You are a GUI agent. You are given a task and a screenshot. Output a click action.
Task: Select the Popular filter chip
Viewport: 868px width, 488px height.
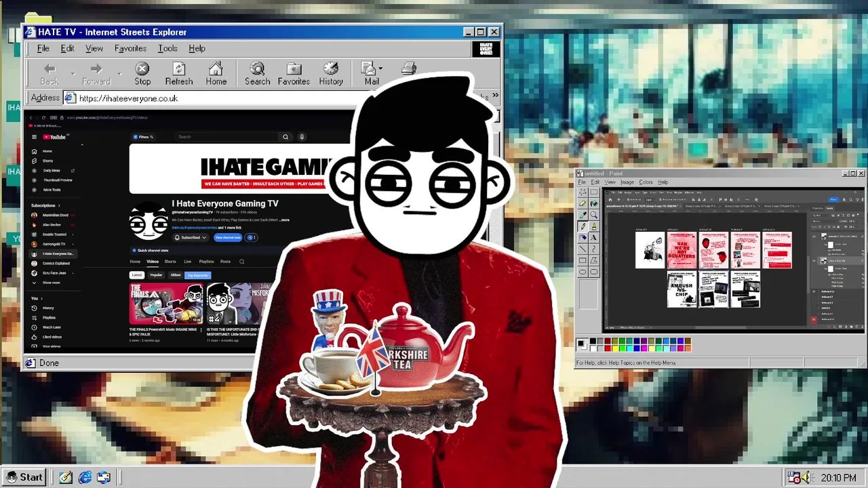tap(156, 275)
